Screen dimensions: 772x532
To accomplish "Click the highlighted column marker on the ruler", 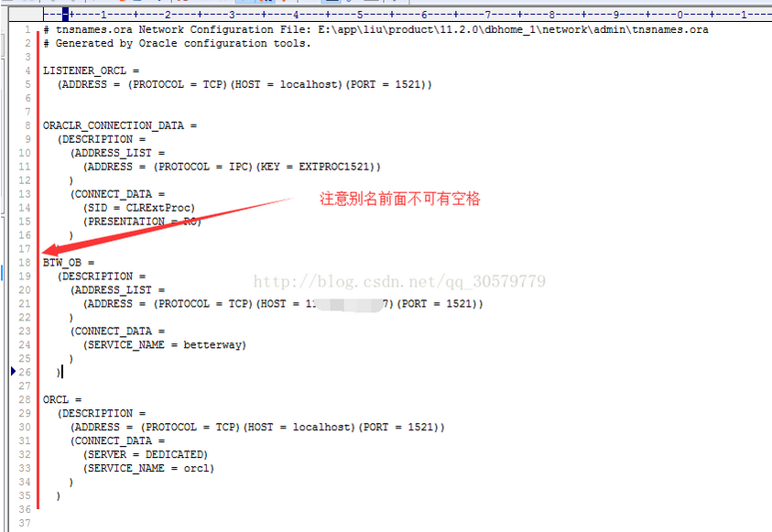I will coord(65,15).
